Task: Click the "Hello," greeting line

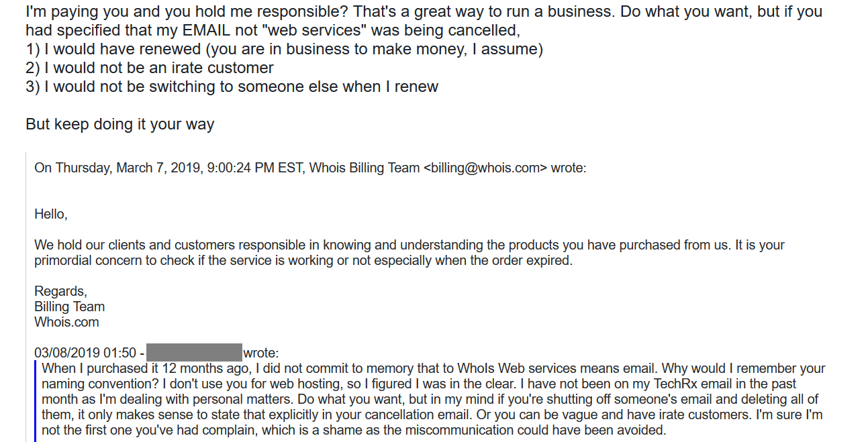Action: point(51,215)
